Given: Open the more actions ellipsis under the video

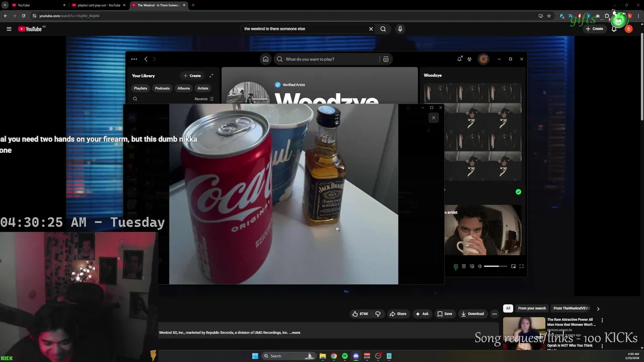Looking at the screenshot, I should point(495,314).
